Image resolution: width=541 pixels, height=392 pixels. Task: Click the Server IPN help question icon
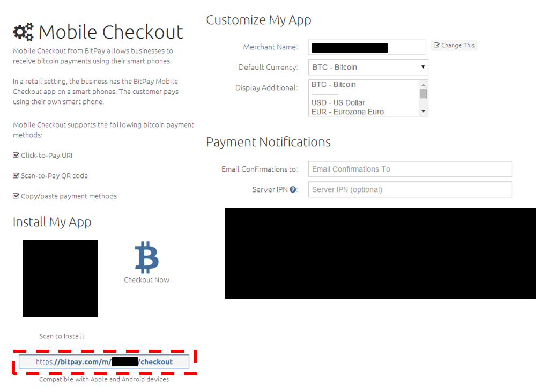tap(293, 189)
